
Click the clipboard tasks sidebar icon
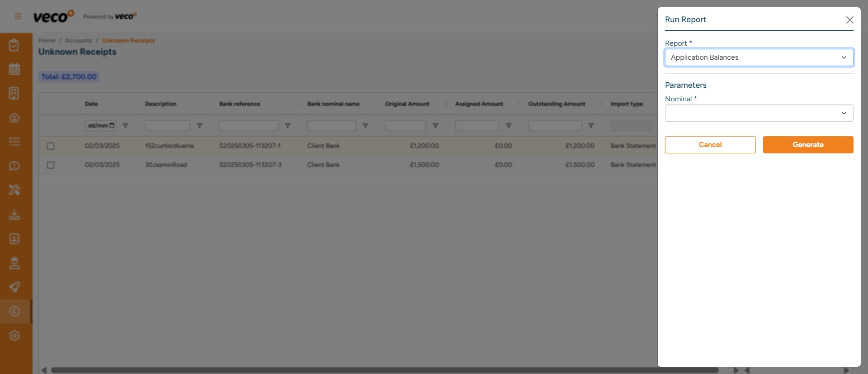pos(14,45)
